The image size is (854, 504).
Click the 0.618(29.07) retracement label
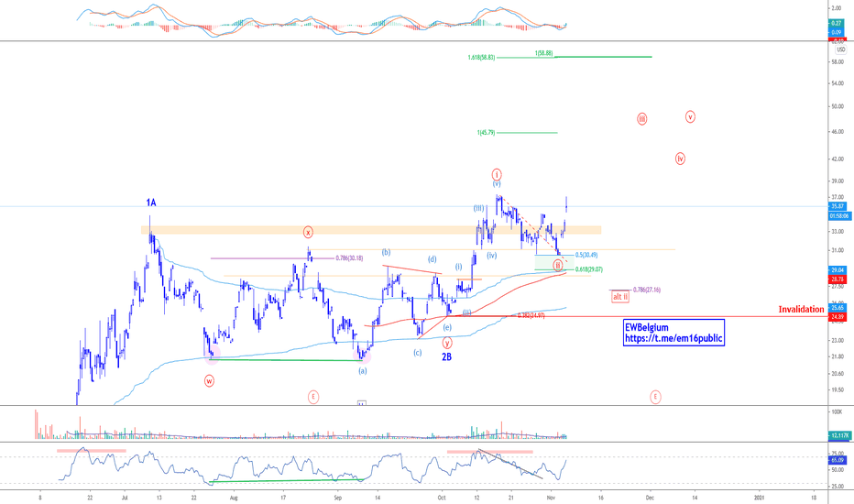click(589, 269)
